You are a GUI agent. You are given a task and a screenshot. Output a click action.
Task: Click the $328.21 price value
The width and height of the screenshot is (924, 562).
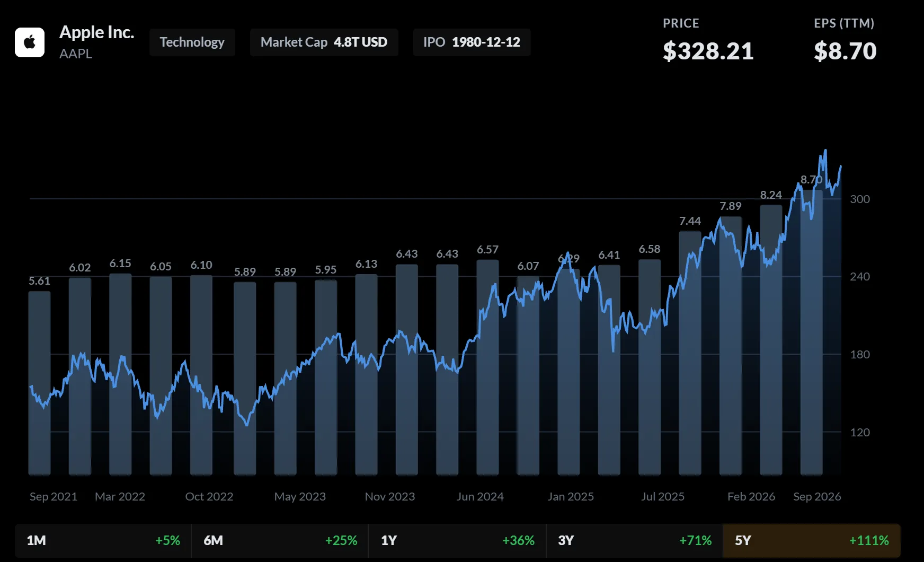point(708,51)
